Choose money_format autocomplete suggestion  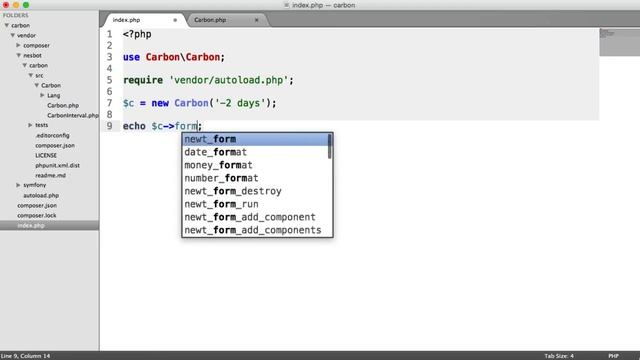(x=257, y=165)
